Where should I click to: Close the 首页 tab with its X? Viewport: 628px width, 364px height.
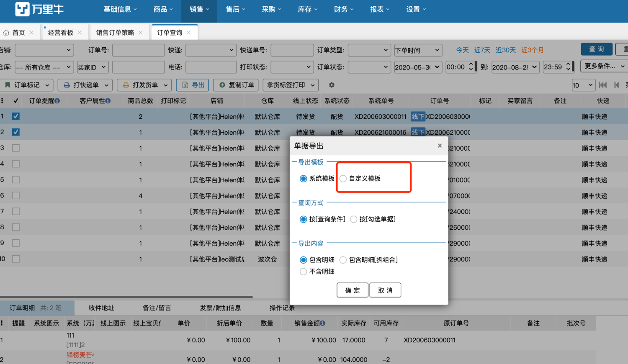[x=31, y=33]
